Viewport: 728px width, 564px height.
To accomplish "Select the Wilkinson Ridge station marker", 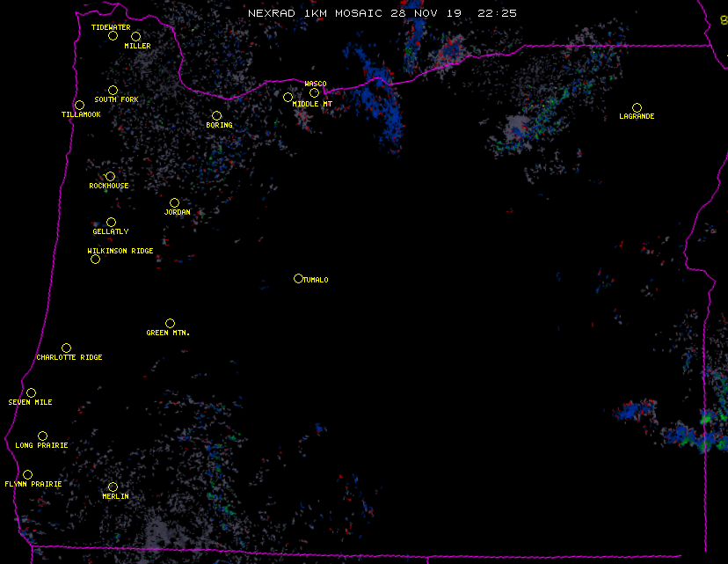I will coord(95,260).
